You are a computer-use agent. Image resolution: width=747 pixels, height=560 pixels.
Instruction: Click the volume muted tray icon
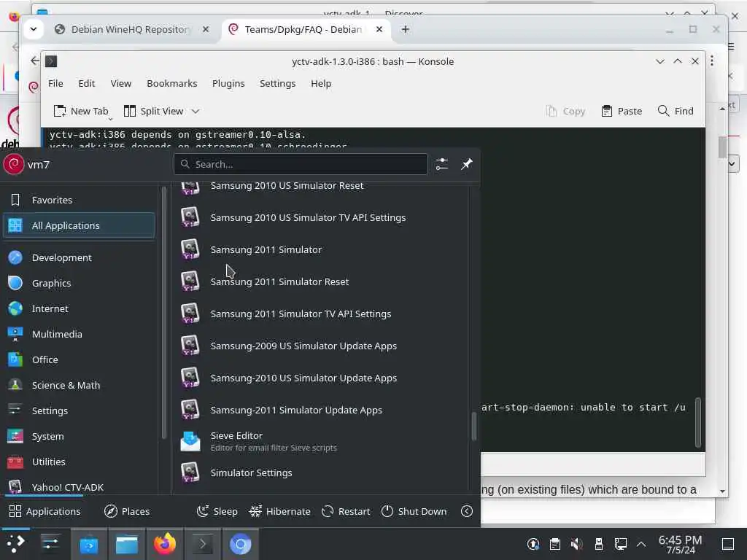tap(576, 544)
